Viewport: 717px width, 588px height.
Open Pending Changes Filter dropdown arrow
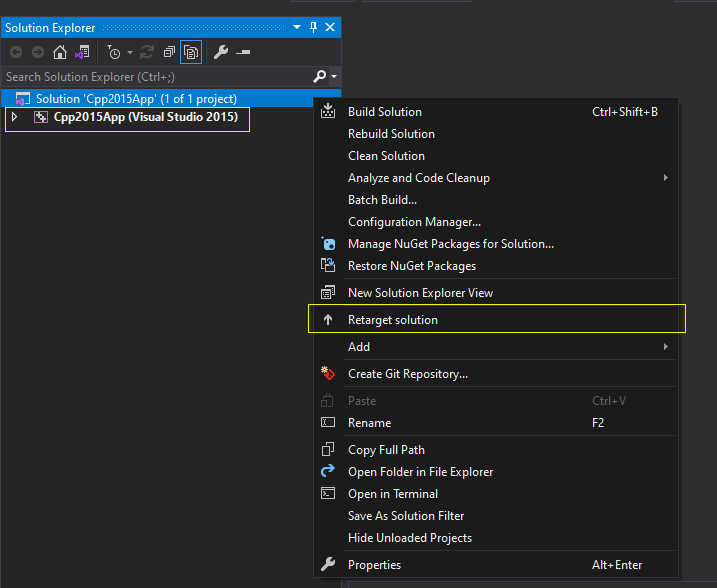pyautogui.click(x=130, y=53)
